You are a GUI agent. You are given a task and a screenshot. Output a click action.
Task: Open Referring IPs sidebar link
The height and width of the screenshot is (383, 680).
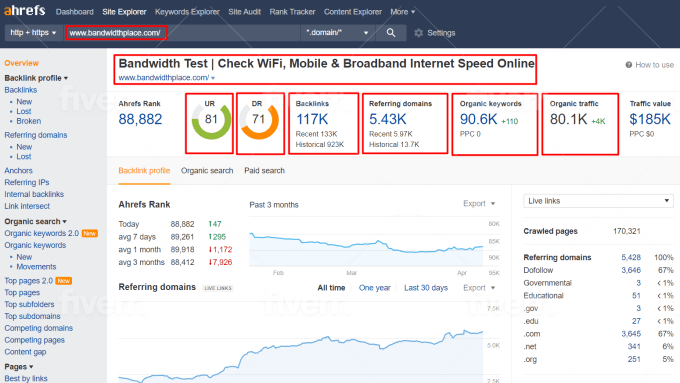(27, 182)
